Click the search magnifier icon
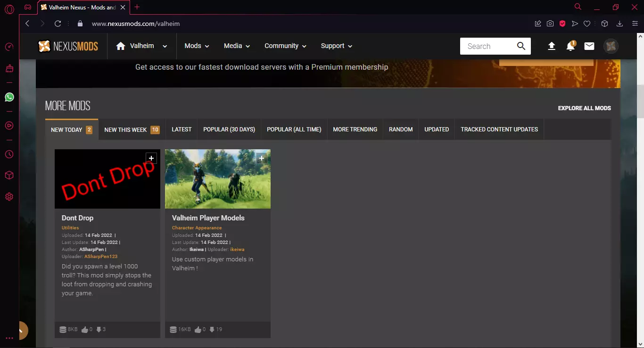Image resolution: width=644 pixels, height=348 pixels. (x=521, y=46)
